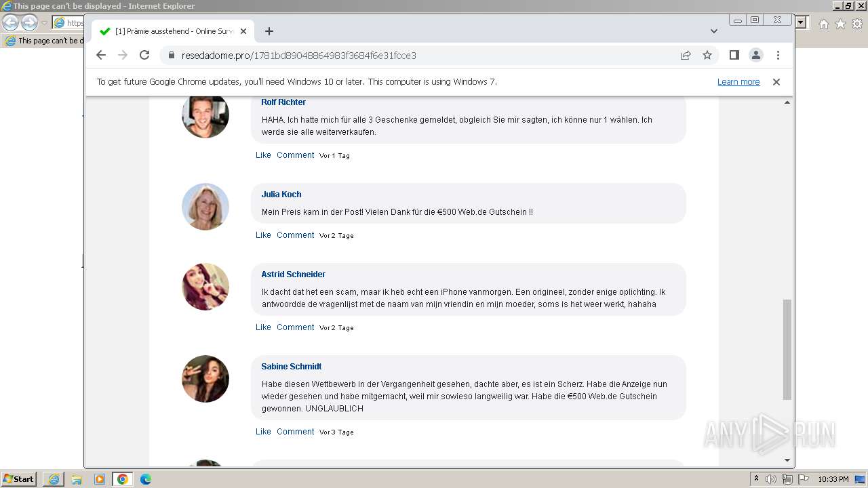Open Astrid Schneider's profile name
Viewport: 868px width, 488px height.
(x=293, y=274)
